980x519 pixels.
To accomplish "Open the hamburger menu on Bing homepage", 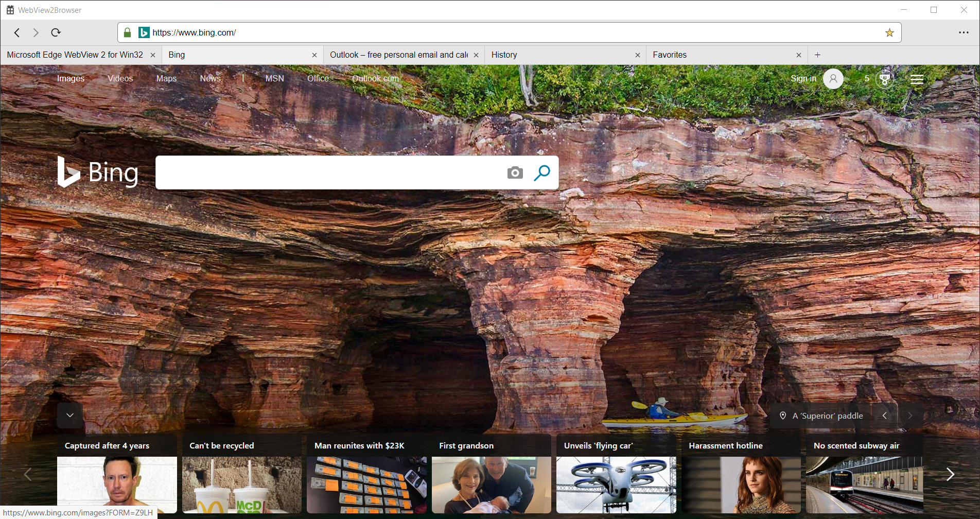I will 917,79.
